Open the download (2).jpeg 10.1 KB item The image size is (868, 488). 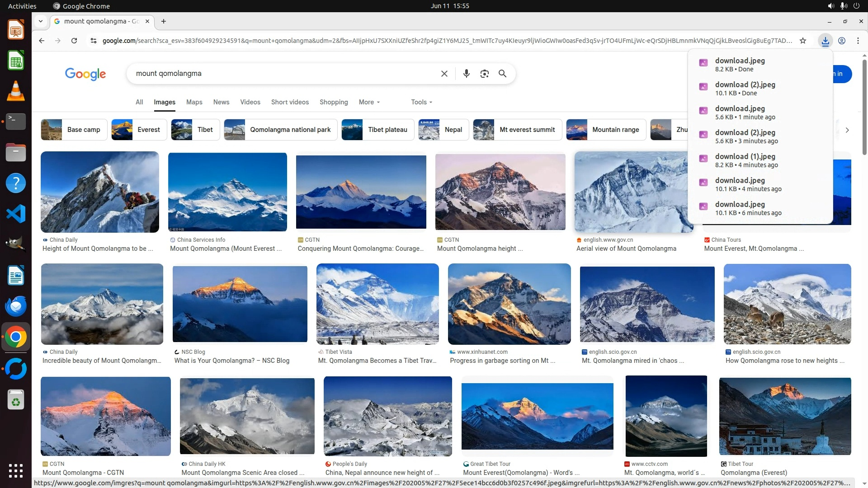(745, 88)
